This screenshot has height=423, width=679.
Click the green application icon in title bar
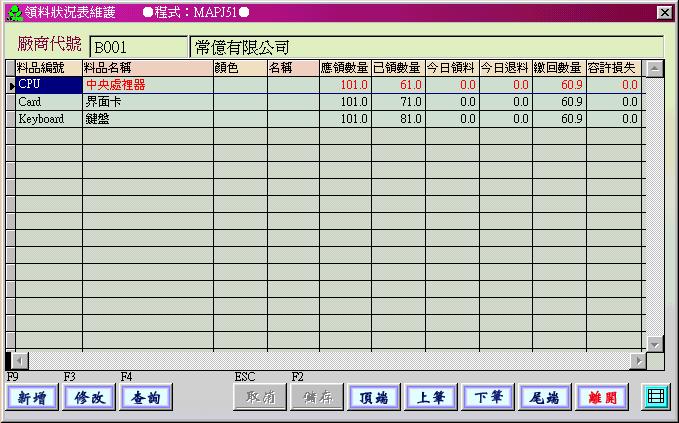[x=13, y=12]
